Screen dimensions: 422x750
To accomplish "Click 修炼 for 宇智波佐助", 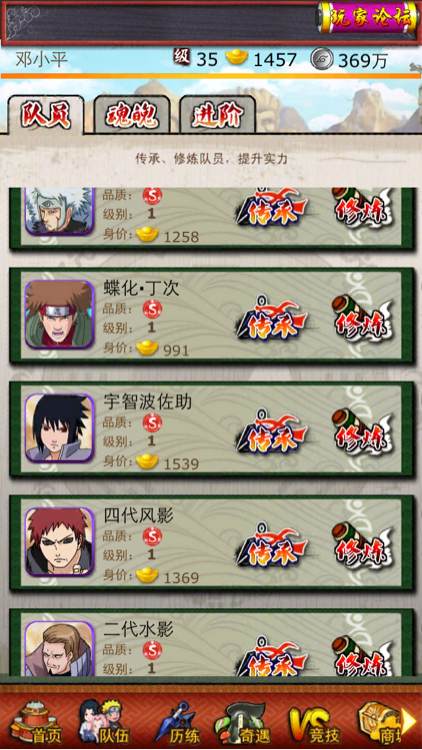I will (363, 431).
